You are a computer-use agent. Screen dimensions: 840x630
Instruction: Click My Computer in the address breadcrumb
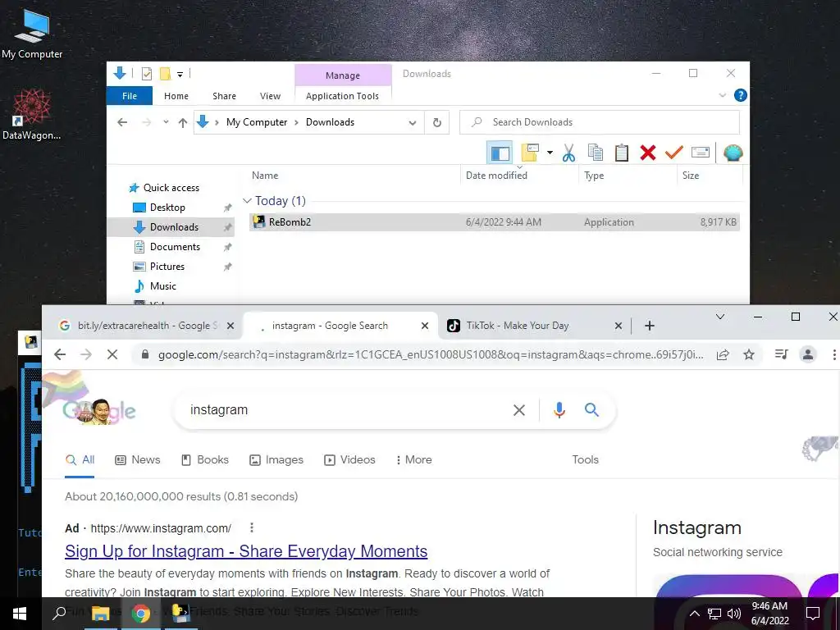[x=257, y=122]
